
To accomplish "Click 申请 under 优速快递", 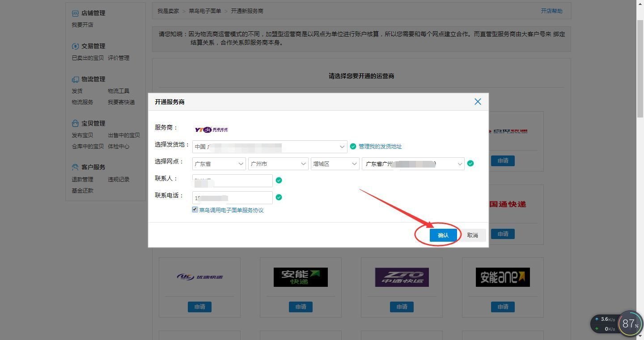I will tap(199, 307).
